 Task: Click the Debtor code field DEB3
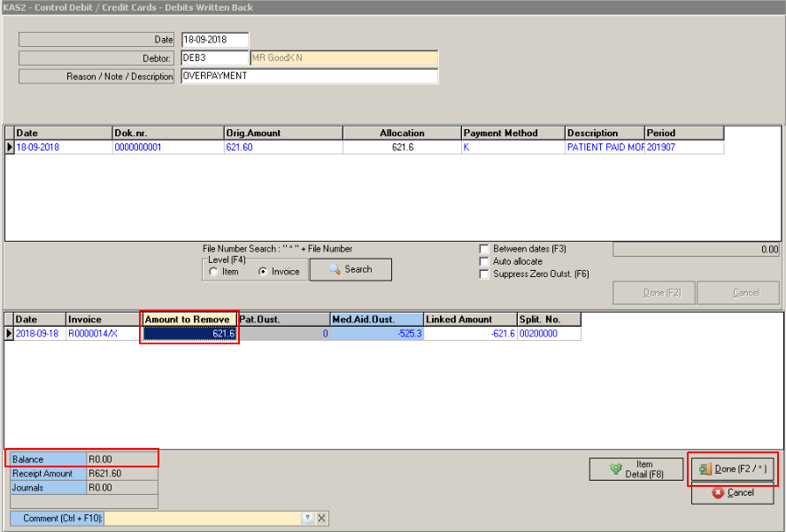pos(214,58)
